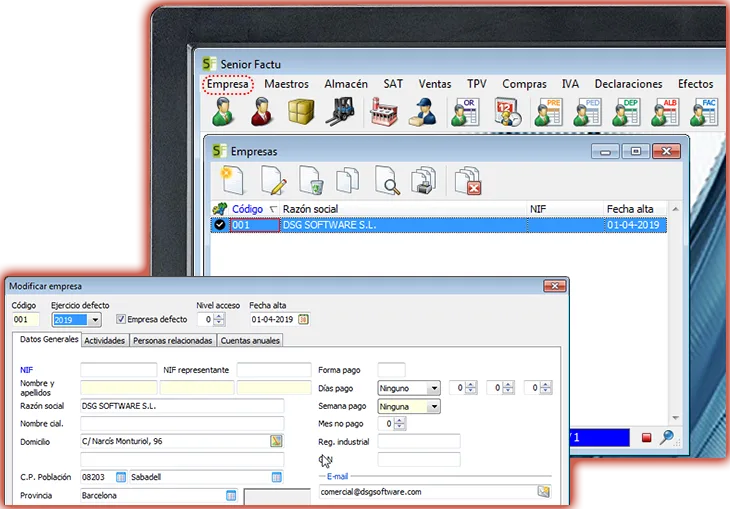This screenshot has width=730, height=509.
Task: Switch to the Actividades tab
Action: pyautogui.click(x=105, y=340)
